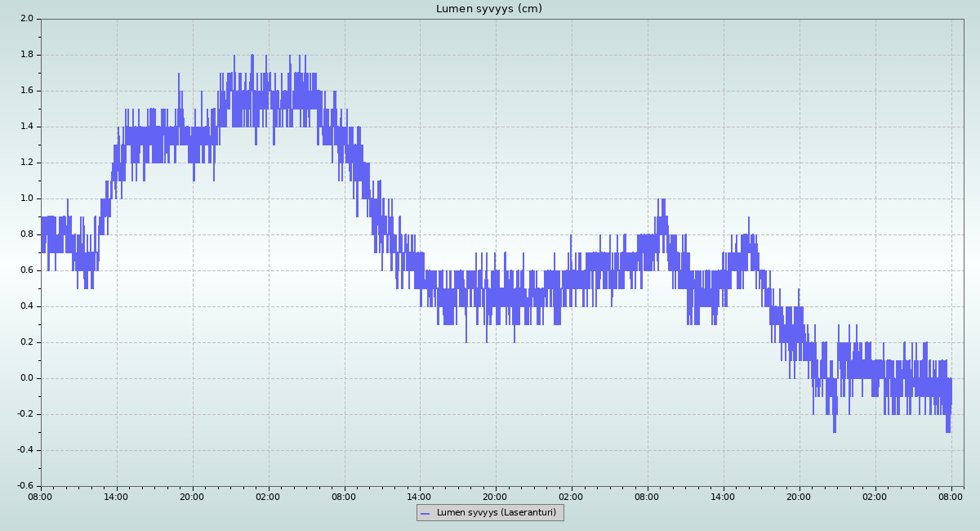Screen dimensions: 980x531
Task: Click the 2.0 label on the y-axis
Action: coord(26,19)
